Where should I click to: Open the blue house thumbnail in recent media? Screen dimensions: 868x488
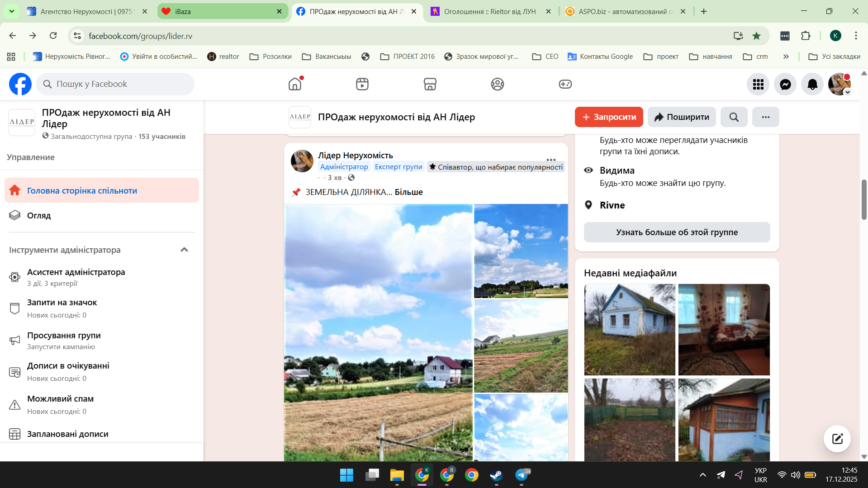[x=629, y=329]
